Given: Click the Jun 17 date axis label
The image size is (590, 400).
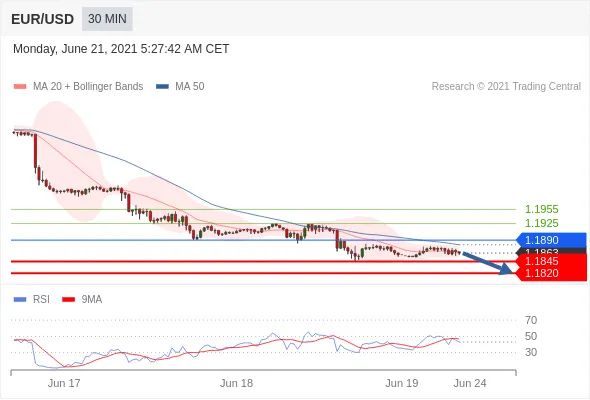Looking at the screenshot, I should point(64,383).
